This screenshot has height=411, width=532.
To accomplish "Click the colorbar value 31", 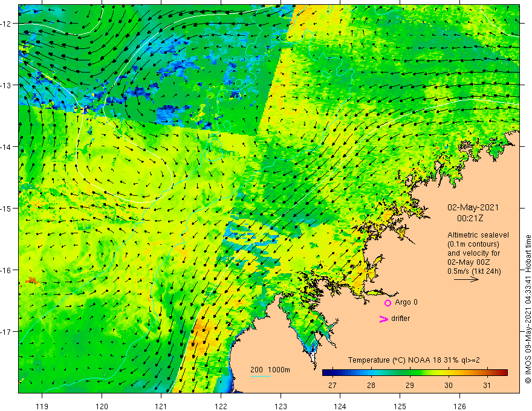I will point(487,385).
